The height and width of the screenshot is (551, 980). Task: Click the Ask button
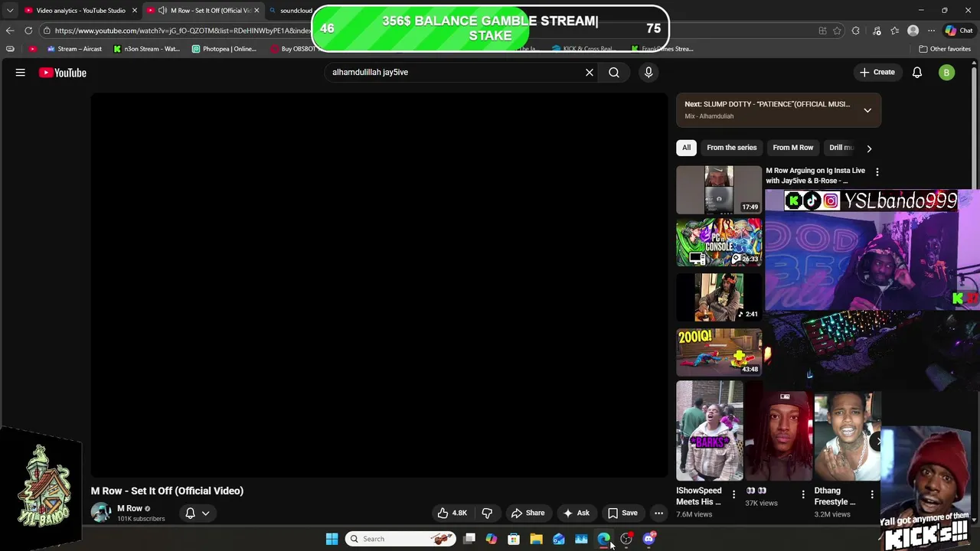click(576, 514)
